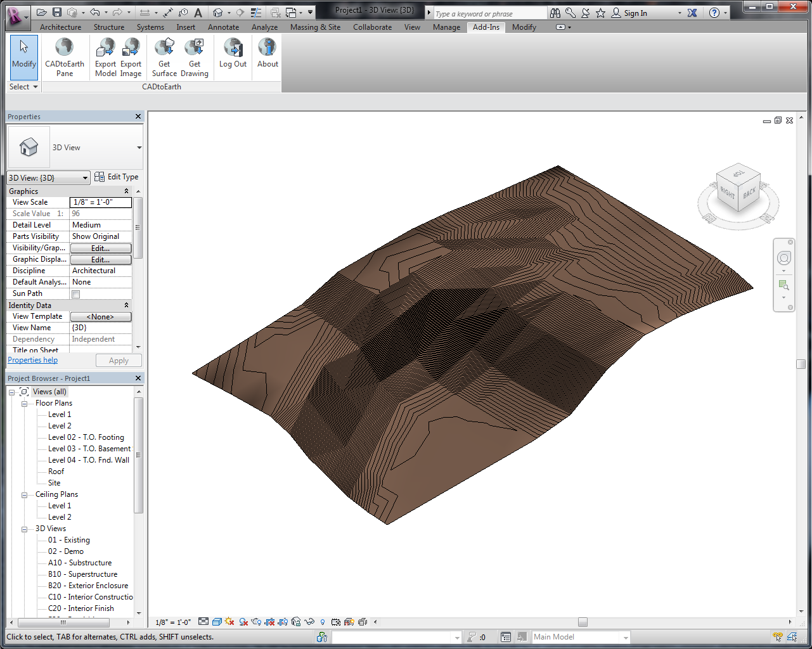Click the horizontal view scrollbar thumb
This screenshot has width=812, height=649.
[x=583, y=622]
